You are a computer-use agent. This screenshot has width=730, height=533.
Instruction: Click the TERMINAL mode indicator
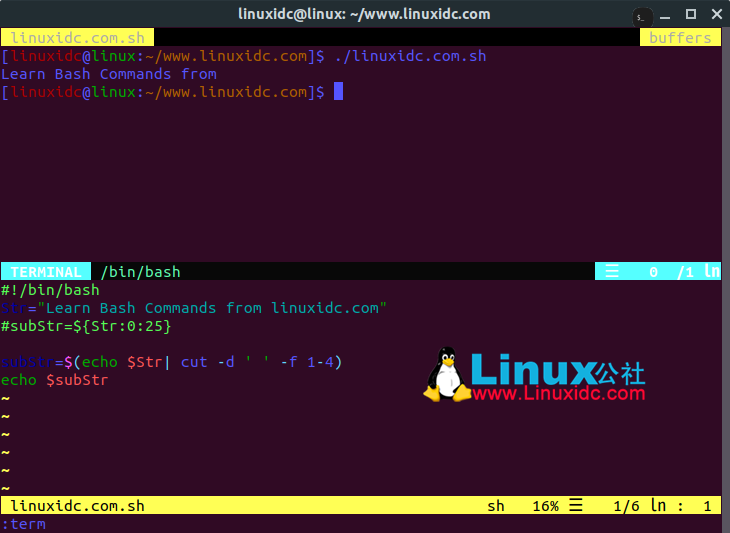point(46,271)
